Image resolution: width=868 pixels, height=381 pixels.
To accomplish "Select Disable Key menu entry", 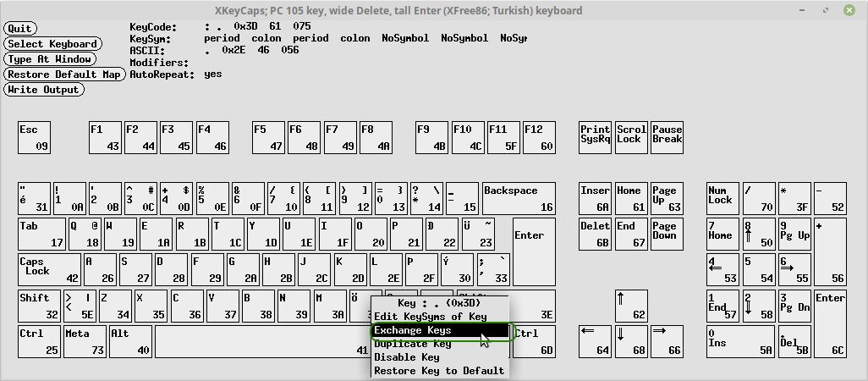I will [x=440, y=357].
